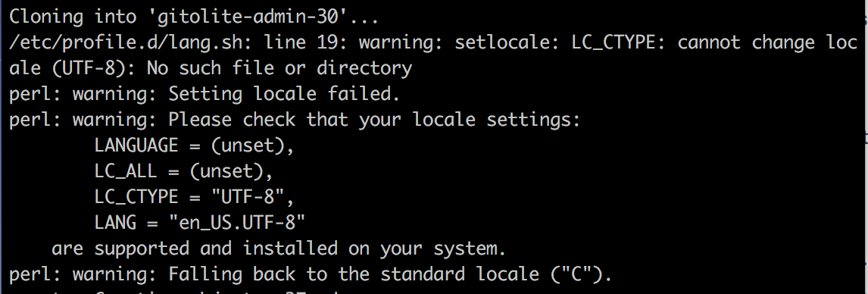Screen dimensions: 868x294
Task: Click the first 'perl:' prefix
Action: (36, 95)
